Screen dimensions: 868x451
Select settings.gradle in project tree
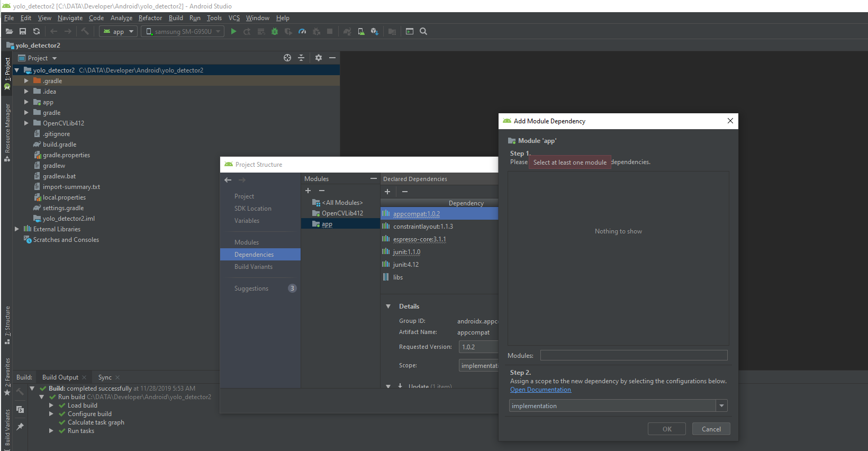pos(63,208)
